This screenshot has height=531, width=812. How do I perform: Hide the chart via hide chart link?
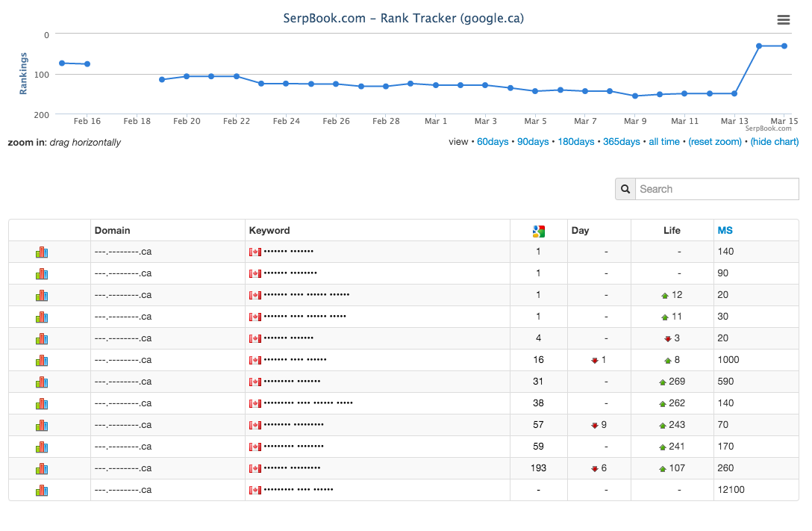[x=774, y=142]
